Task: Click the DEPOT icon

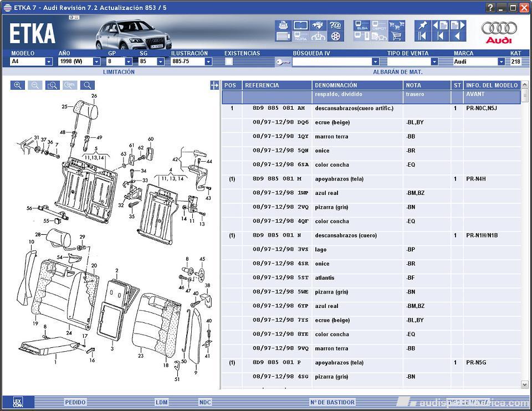Action: (379, 25)
